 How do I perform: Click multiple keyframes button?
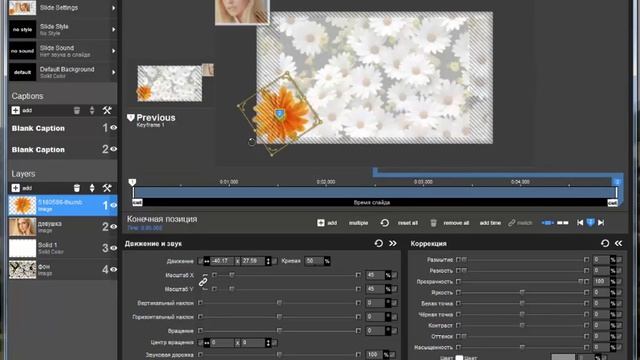coord(358,223)
